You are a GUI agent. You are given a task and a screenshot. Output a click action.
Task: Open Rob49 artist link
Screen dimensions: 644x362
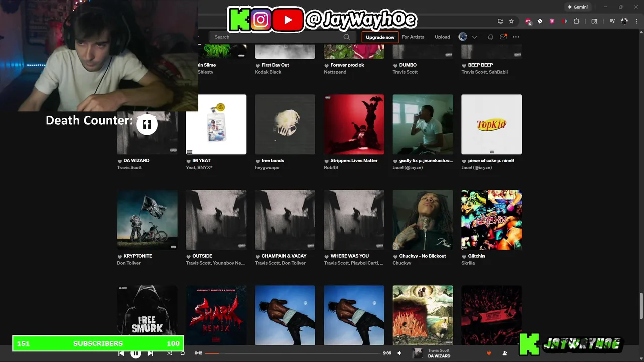tap(331, 167)
